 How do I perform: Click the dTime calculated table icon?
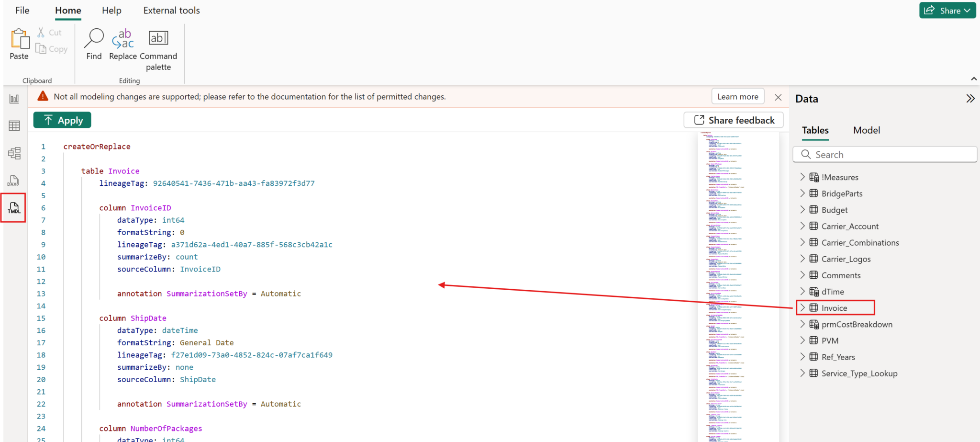coord(814,292)
